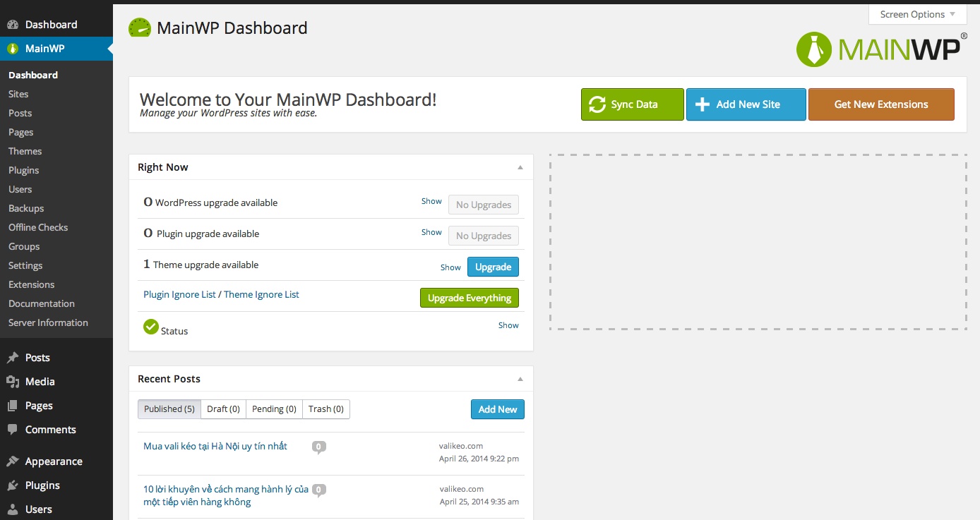Click the Posts pushpin icon
Screen dimensions: 980x520
click(12, 358)
